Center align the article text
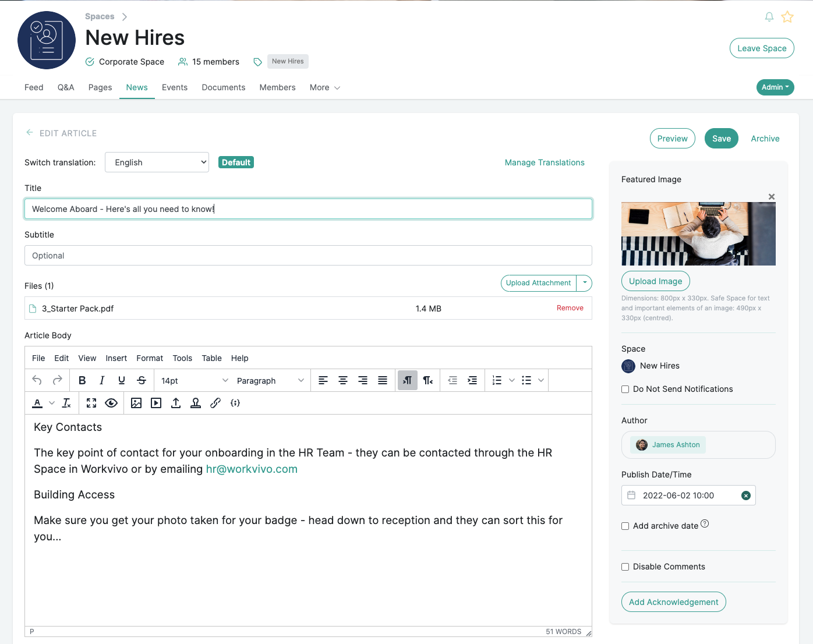This screenshot has height=644, width=813. click(343, 380)
